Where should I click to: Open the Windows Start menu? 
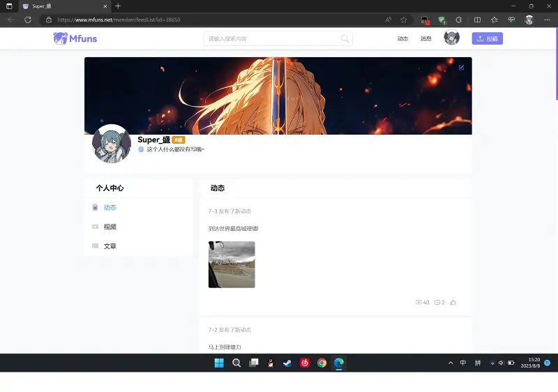coord(219,363)
